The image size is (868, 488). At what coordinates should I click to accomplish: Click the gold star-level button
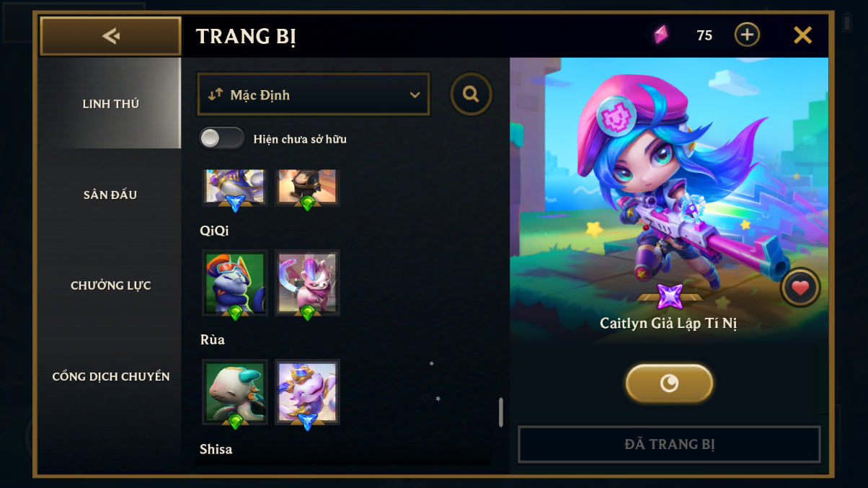(669, 383)
